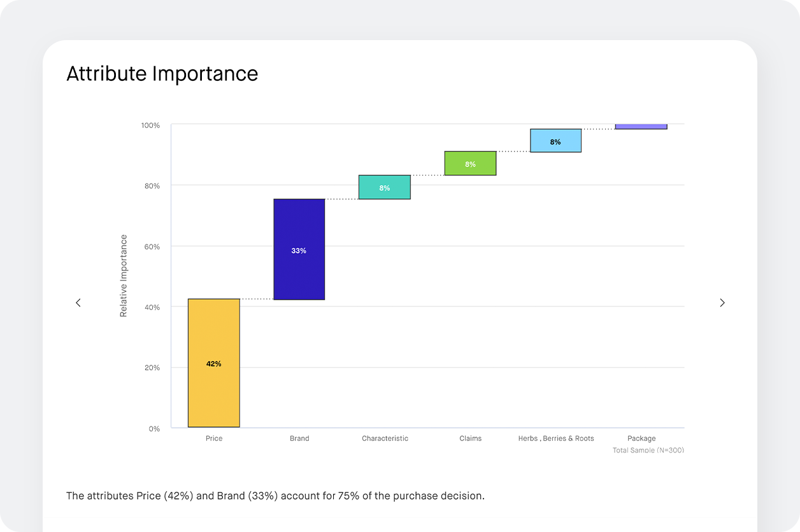Select the Claims x-axis label

pyautogui.click(x=470, y=438)
